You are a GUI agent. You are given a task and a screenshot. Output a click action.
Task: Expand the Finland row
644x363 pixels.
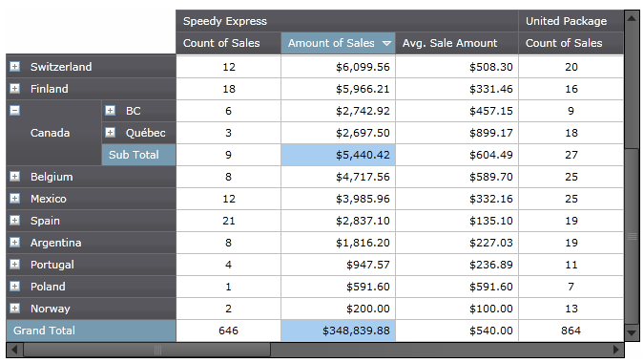point(14,89)
